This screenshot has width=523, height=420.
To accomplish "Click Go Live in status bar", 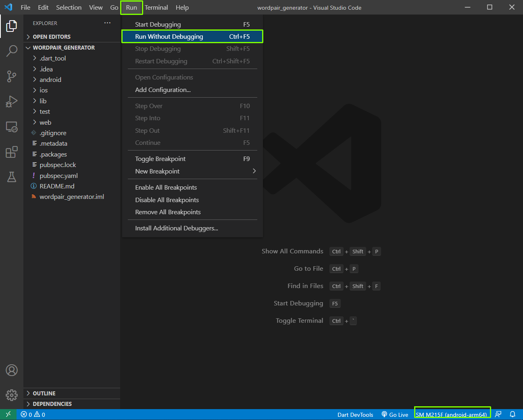I will [x=395, y=414].
